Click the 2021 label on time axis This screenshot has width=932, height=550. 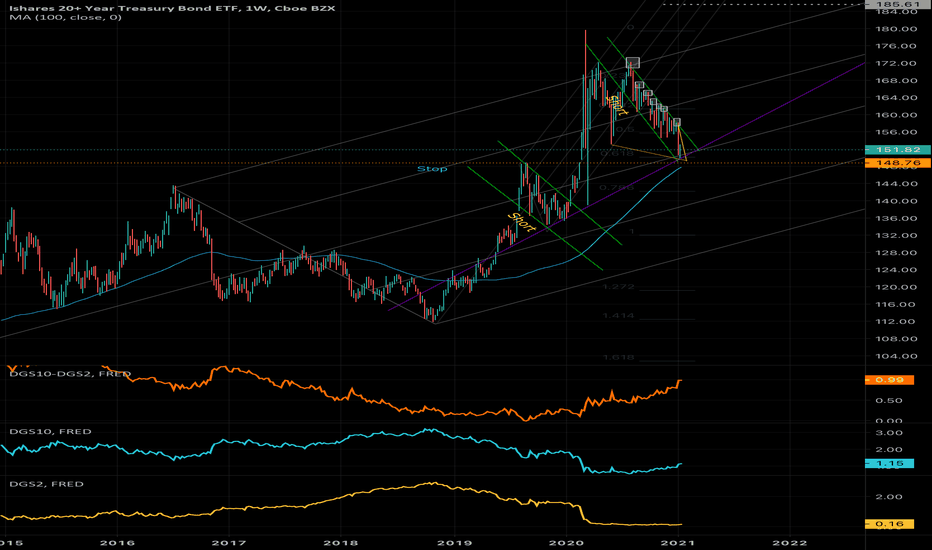678,543
